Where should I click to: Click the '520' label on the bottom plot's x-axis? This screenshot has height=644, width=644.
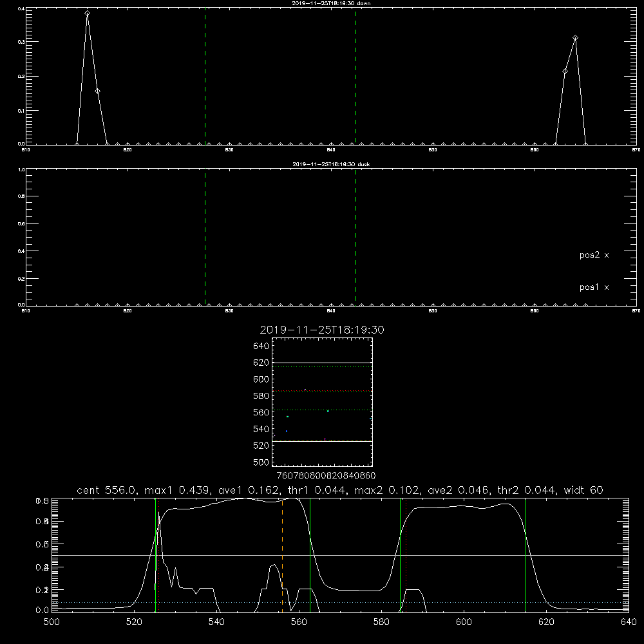[134, 622]
